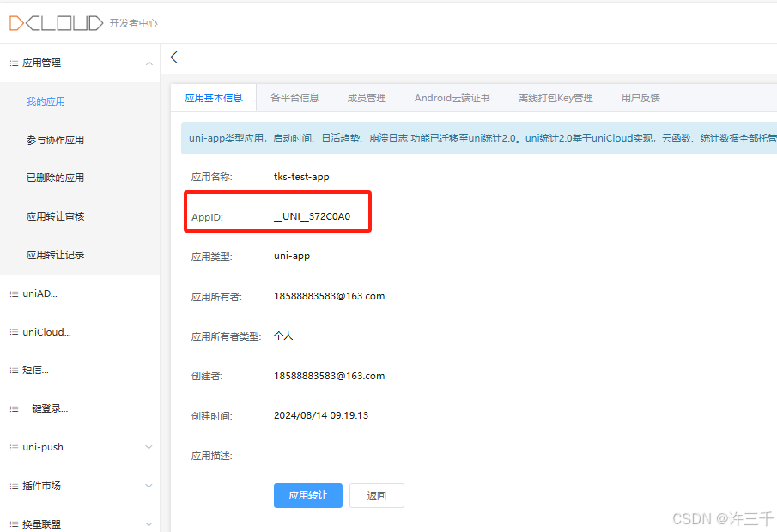Switch to 应用基本信息 tab
This screenshot has width=777, height=532.
point(214,98)
